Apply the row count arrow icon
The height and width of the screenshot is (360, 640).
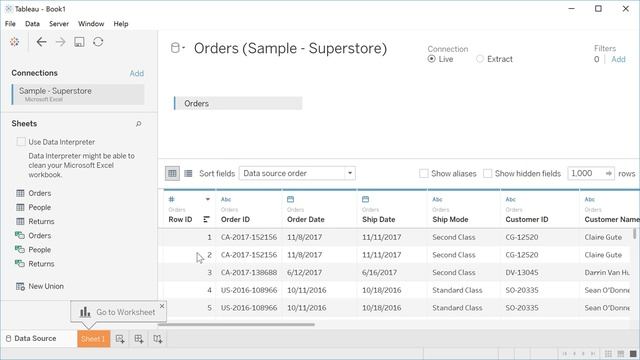(608, 173)
